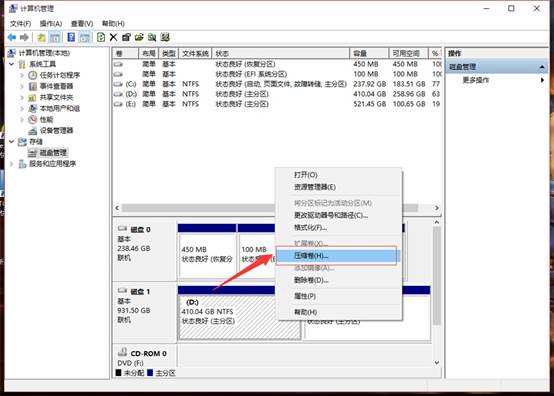Expand the 任务计划程序 node chevron
Image resolution: width=554 pixels, height=396 pixels.
pyautogui.click(x=22, y=75)
